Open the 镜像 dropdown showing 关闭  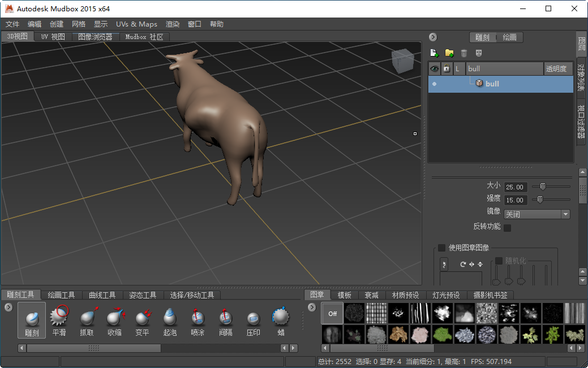537,214
